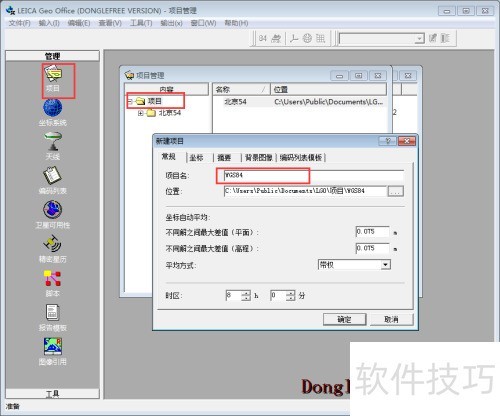Screen dimensions: 500x416
Task: Open the 卫星可用性 satellite availability icon
Action: 52,214
